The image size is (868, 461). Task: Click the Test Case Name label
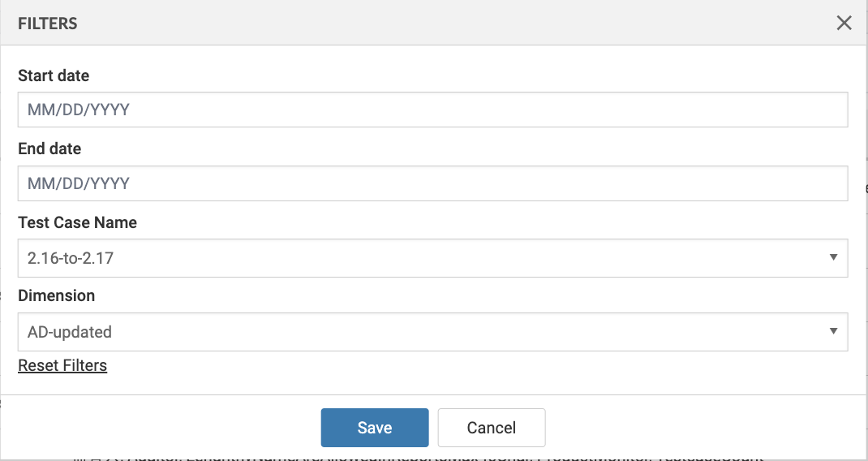click(77, 222)
